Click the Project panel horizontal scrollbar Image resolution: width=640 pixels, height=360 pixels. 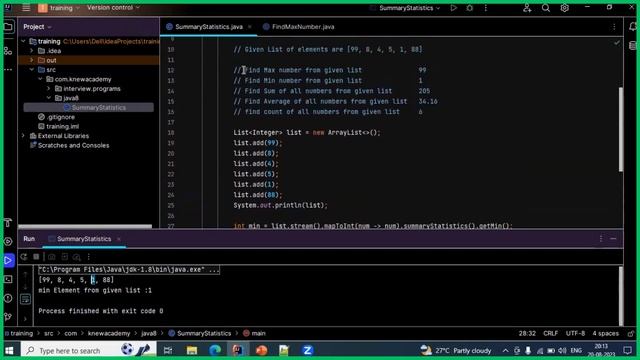[85, 226]
